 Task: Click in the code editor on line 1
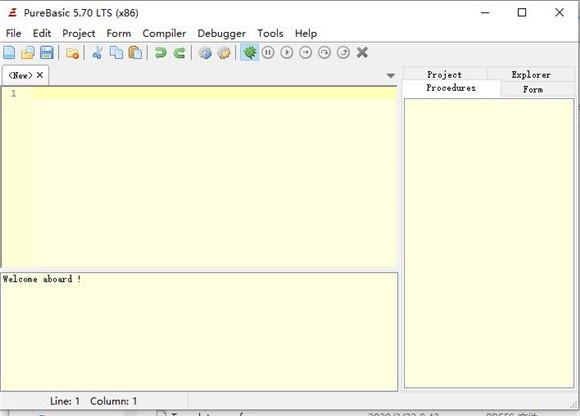tap(214, 93)
